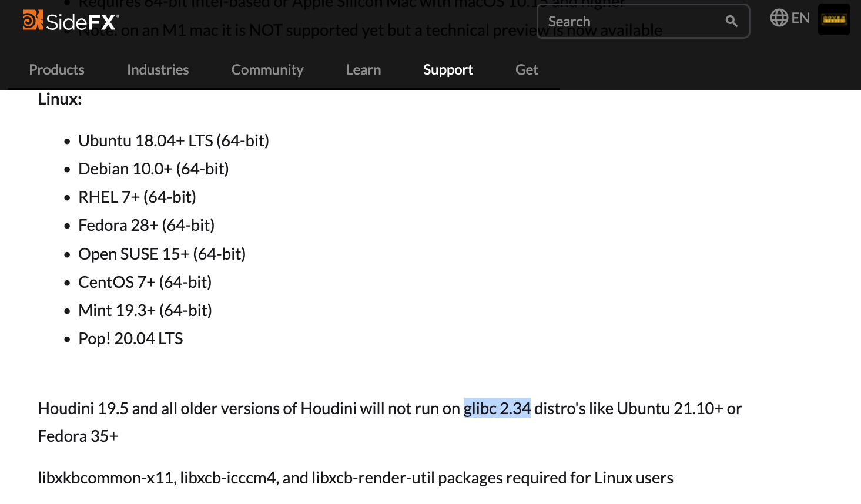Click 'RHEL 7+ (64-bit)' list item
861x504 pixels.
(137, 197)
